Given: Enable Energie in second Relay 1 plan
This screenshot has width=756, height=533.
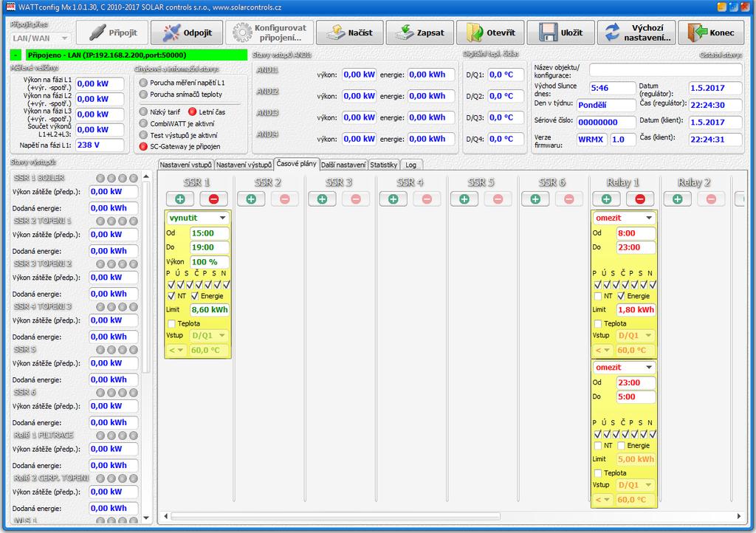Looking at the screenshot, I should pyautogui.click(x=621, y=446).
